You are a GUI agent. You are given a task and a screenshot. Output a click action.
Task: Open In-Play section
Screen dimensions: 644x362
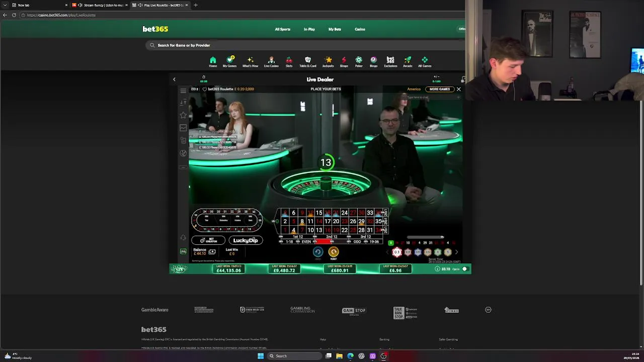pos(309,29)
